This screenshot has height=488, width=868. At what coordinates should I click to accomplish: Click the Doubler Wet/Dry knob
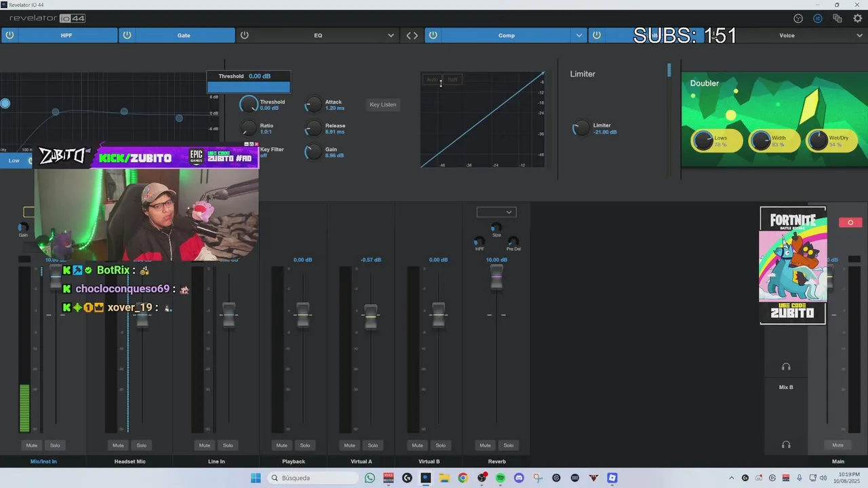pyautogui.click(x=818, y=140)
